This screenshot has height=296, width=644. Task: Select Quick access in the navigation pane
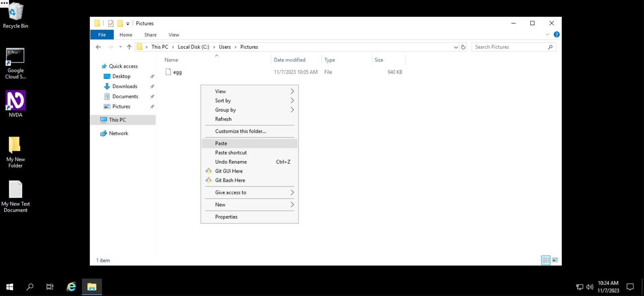pyautogui.click(x=123, y=66)
